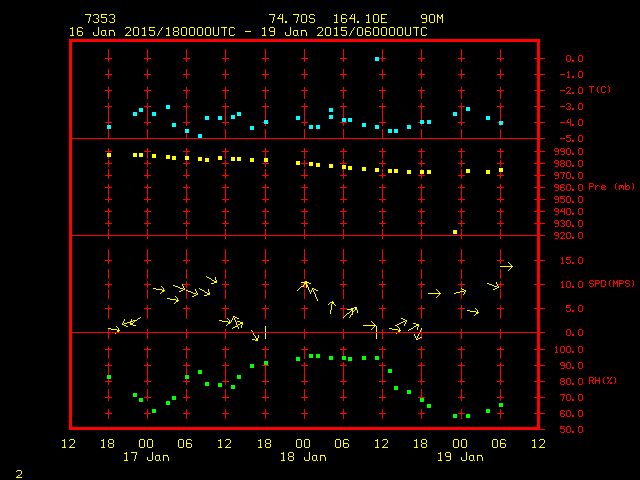Click the outlier cyan temperature point near 0.0
Image resolution: width=640 pixels, height=480 pixels.
click(x=377, y=59)
